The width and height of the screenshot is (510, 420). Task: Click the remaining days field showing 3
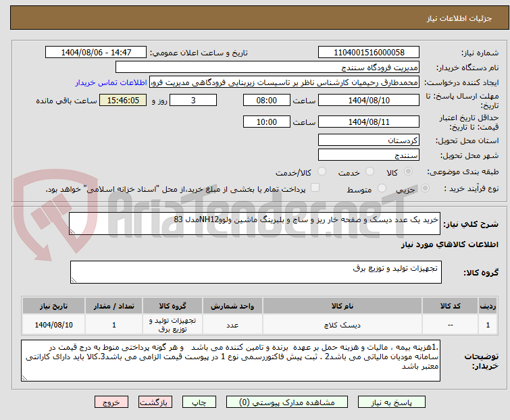click(193, 100)
